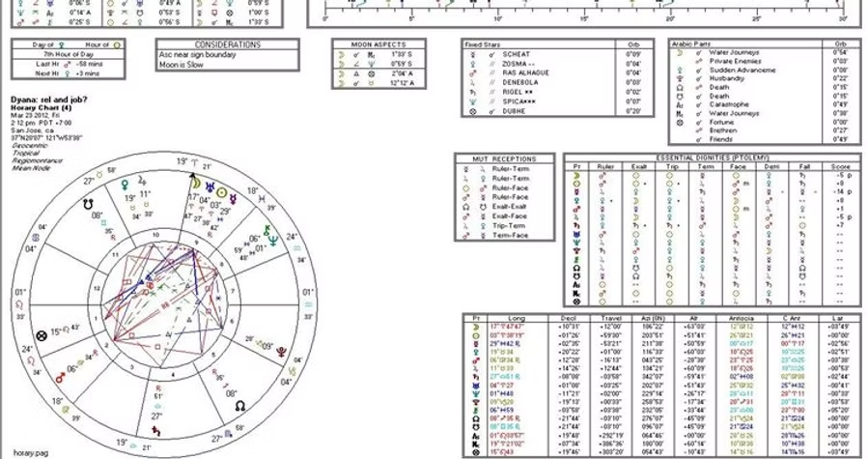Click the Saturn glyph at wheel bottom

click(155, 430)
